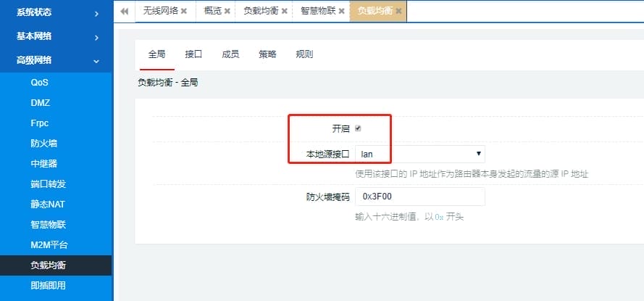Close the active 负载均衡 tab

(398, 11)
